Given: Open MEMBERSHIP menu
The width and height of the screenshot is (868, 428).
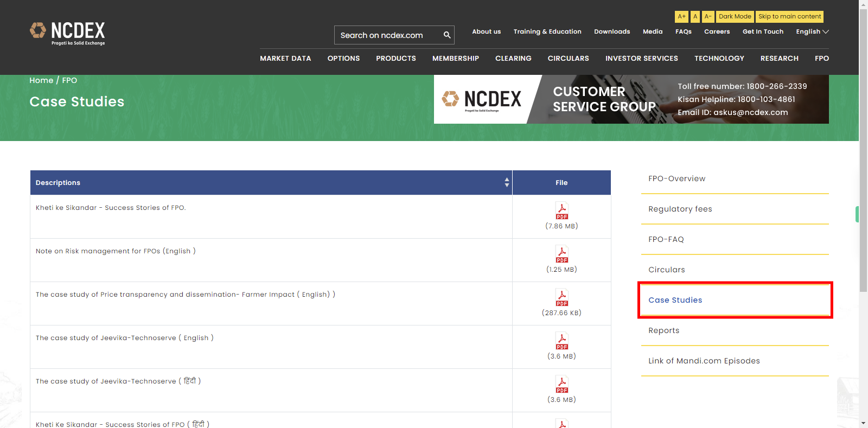Looking at the screenshot, I should coord(456,58).
